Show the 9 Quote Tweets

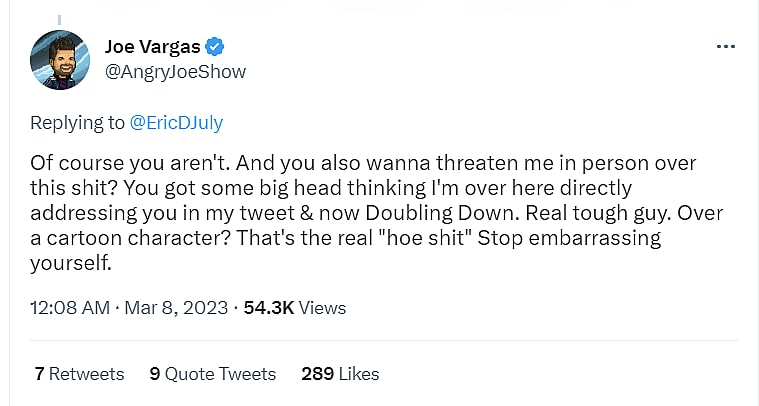[x=212, y=374]
